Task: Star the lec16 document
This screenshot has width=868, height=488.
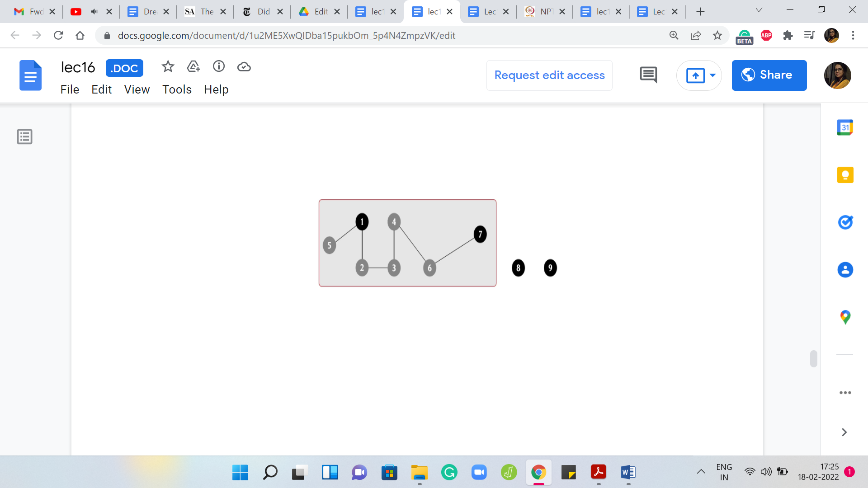Action: click(x=168, y=67)
